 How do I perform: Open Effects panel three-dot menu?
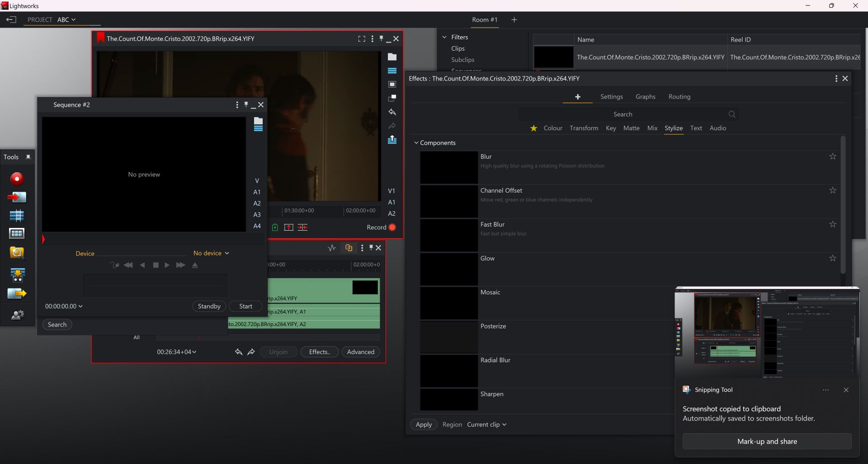click(x=836, y=79)
